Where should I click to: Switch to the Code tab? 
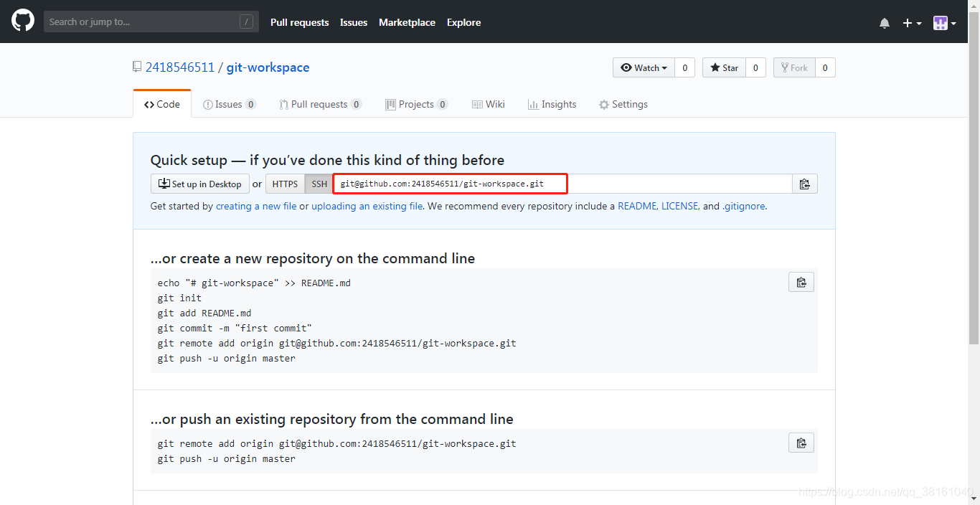(162, 104)
